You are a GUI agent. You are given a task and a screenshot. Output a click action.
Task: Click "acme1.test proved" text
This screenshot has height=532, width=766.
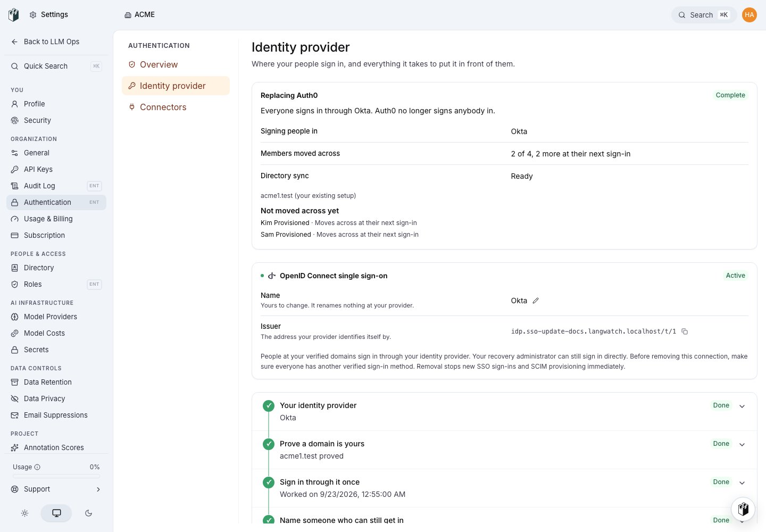click(312, 456)
